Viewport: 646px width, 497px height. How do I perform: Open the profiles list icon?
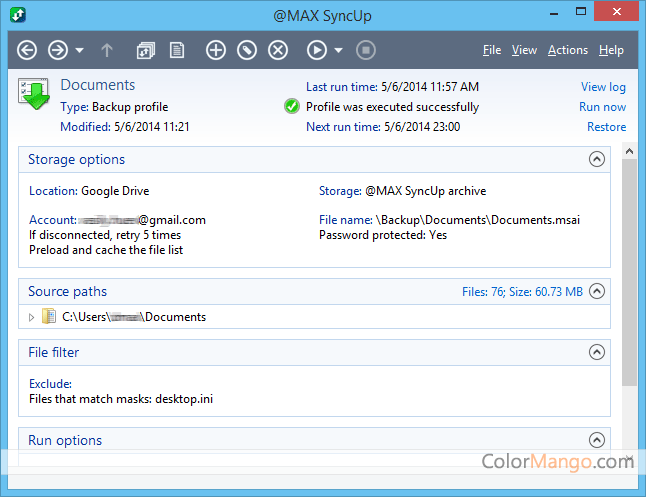[x=145, y=51]
